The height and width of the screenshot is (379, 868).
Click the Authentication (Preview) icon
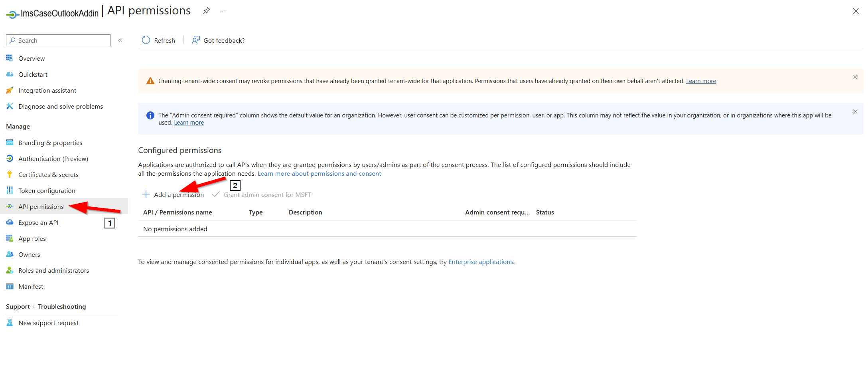tap(10, 159)
